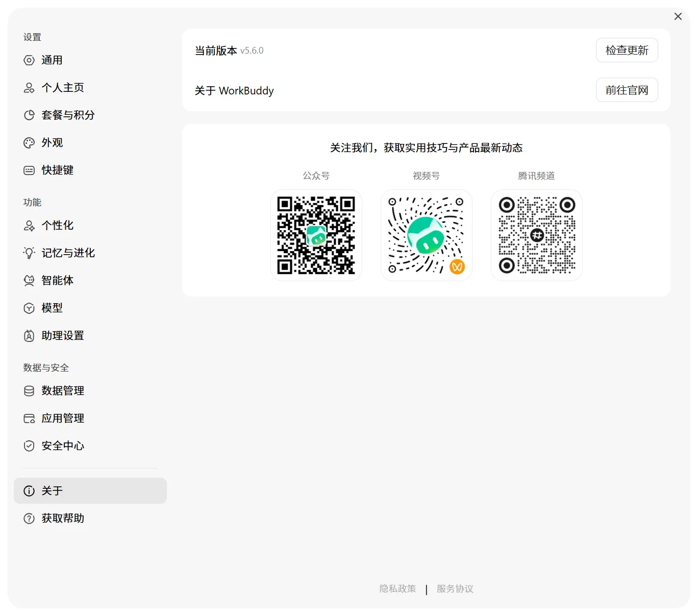
Task: Click the 前往官网 button
Action: coord(627,90)
